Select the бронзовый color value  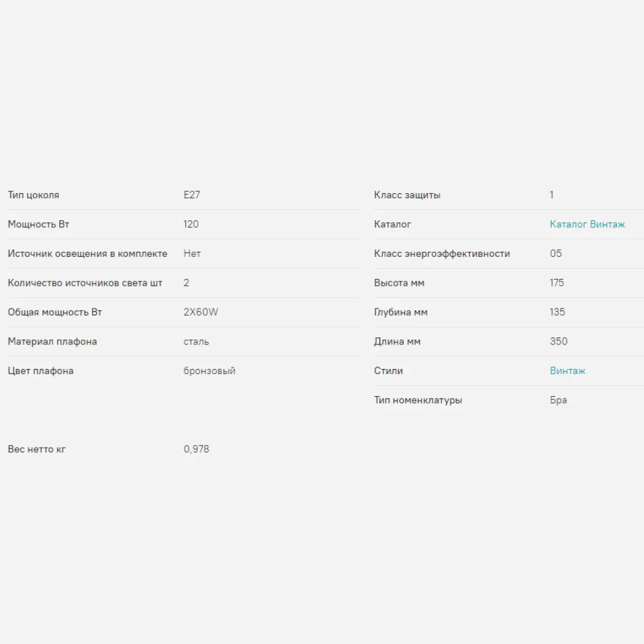pos(209,371)
